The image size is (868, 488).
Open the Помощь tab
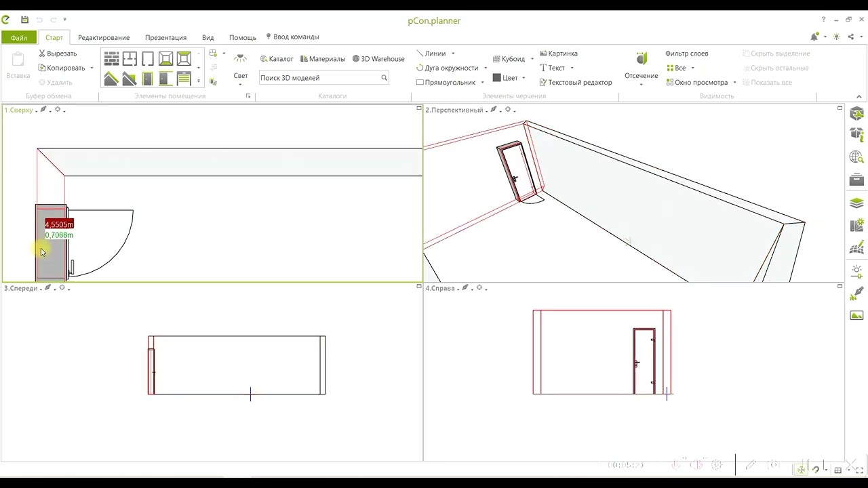pos(243,38)
